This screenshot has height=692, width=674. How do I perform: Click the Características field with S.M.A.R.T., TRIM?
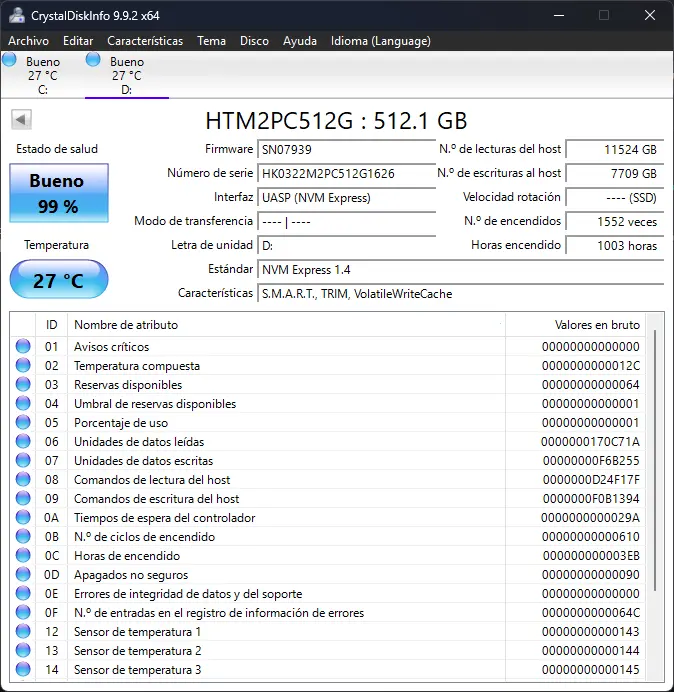[x=460, y=293]
